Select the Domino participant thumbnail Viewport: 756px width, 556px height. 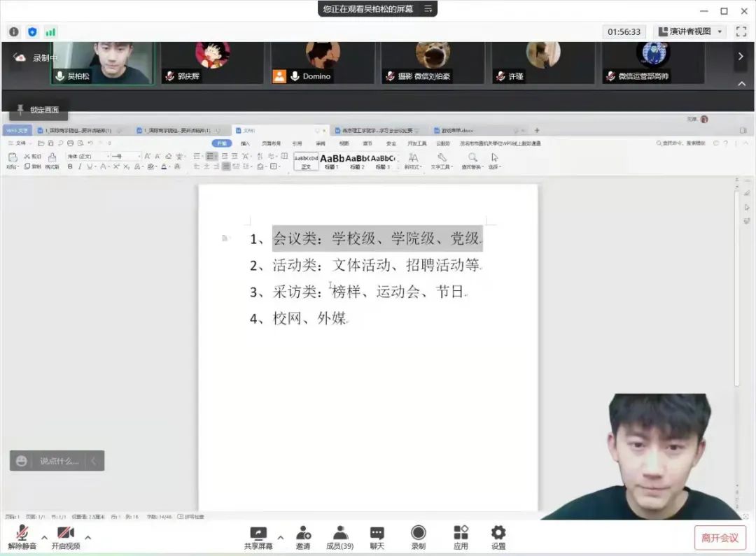(x=323, y=62)
